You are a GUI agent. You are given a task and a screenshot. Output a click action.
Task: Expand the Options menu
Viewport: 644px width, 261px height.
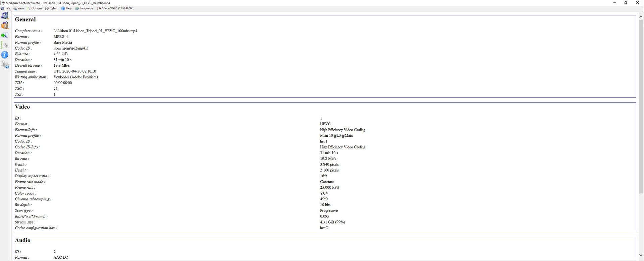coord(35,8)
